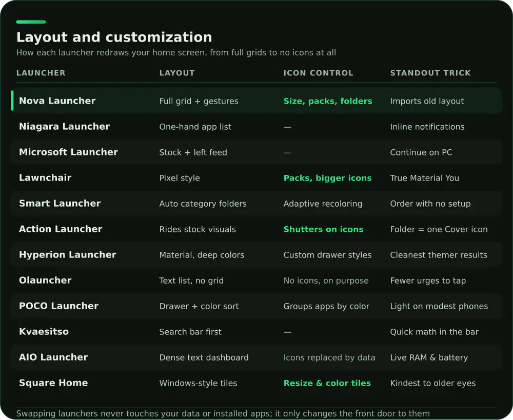Click 'Custom drawer styles' cell
Screen dimensions: 513x420
(x=327, y=255)
